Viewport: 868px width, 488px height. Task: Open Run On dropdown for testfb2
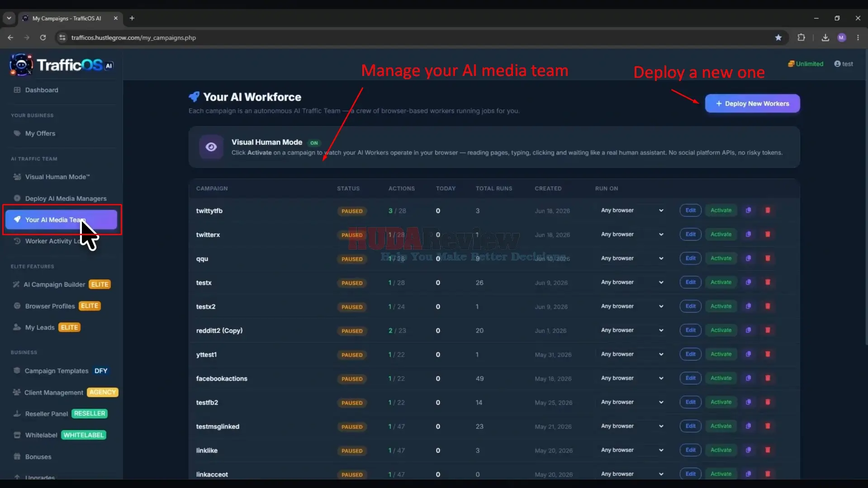pos(632,402)
